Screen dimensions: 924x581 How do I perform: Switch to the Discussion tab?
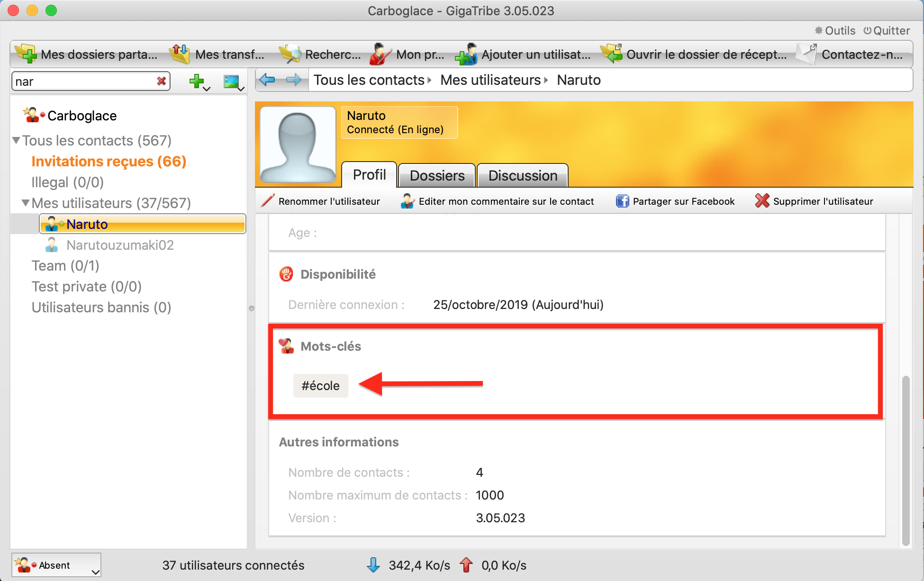(x=522, y=175)
